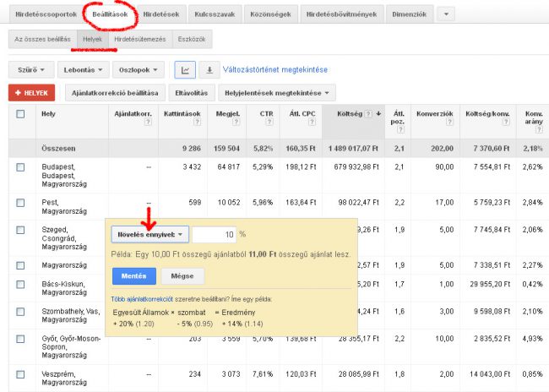Click the bid adjustment percent input field

[x=214, y=235]
